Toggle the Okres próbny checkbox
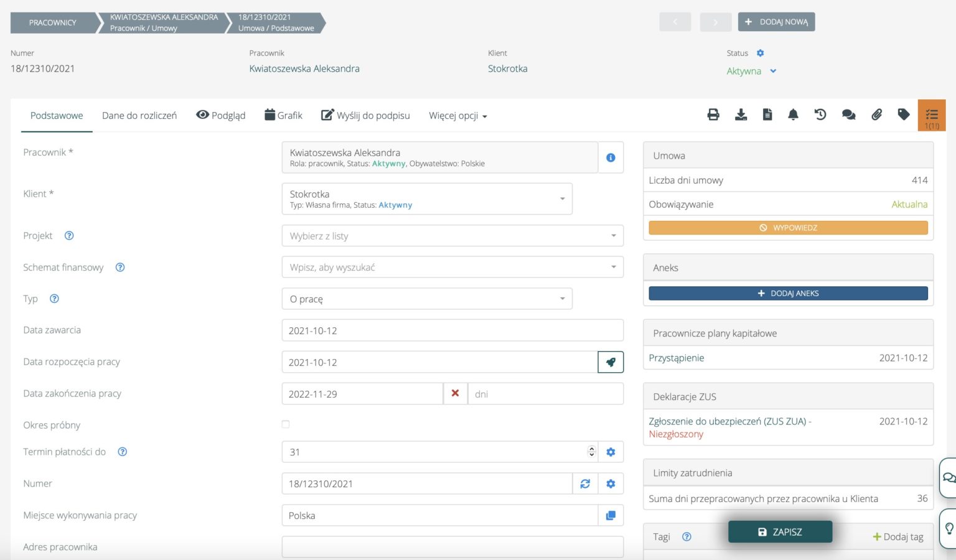This screenshot has width=956, height=560. point(286,424)
